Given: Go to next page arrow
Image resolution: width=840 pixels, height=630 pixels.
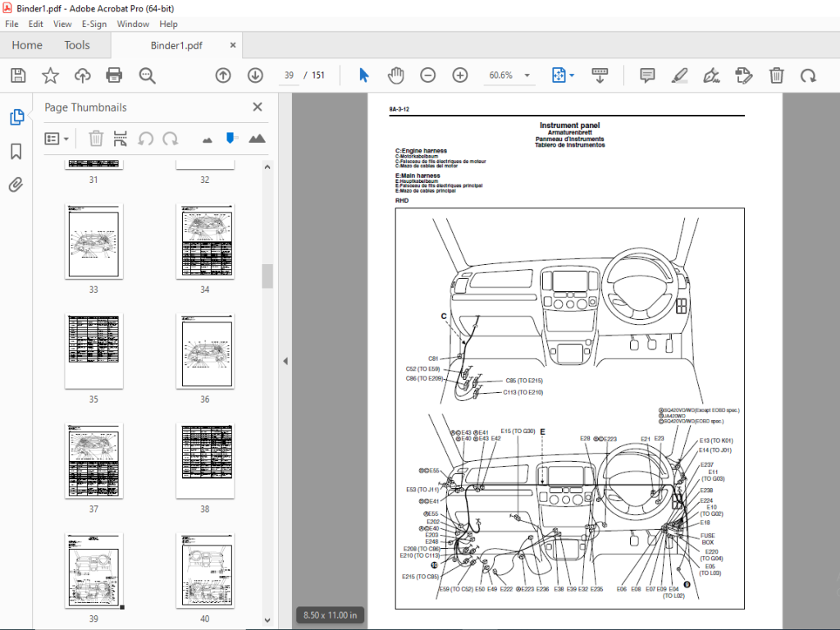Looking at the screenshot, I should point(255,75).
